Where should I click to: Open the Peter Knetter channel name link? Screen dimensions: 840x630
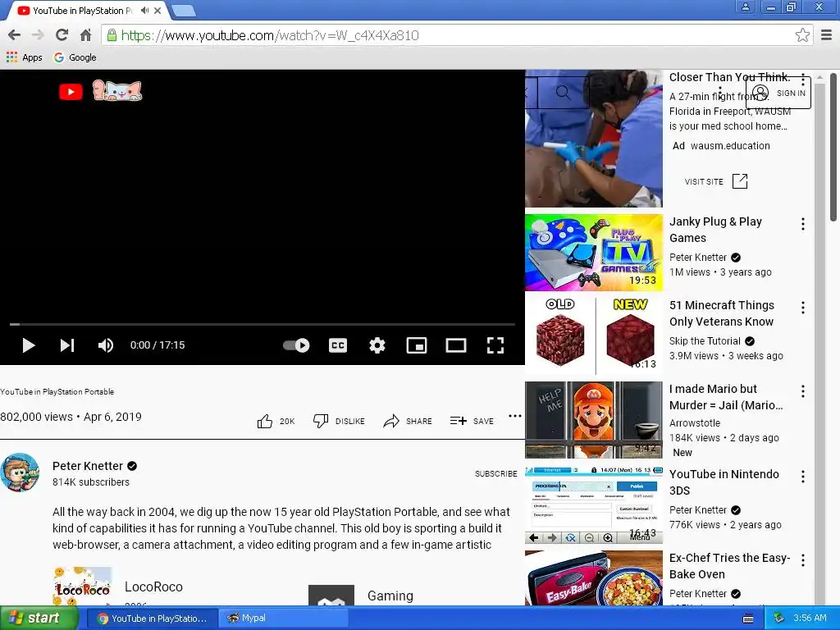coord(88,466)
